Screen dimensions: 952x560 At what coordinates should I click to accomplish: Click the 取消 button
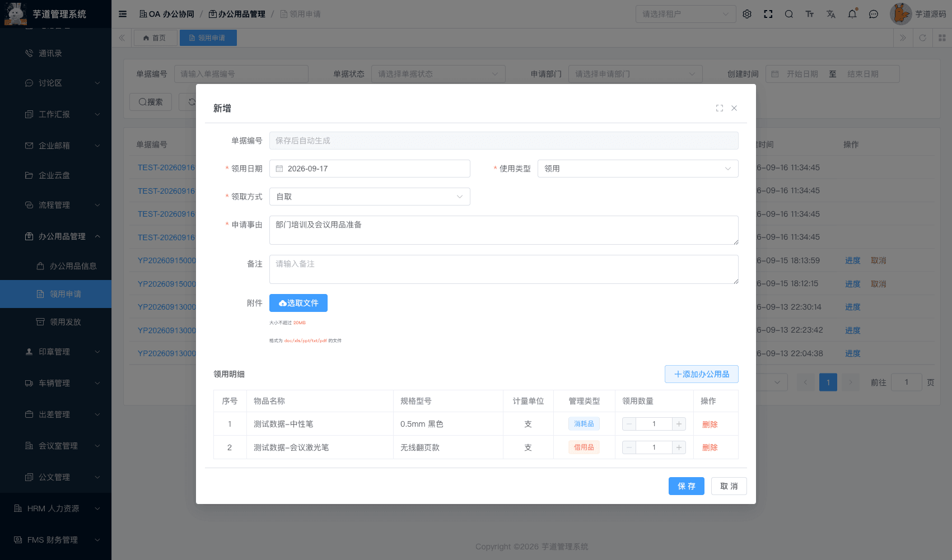729,486
